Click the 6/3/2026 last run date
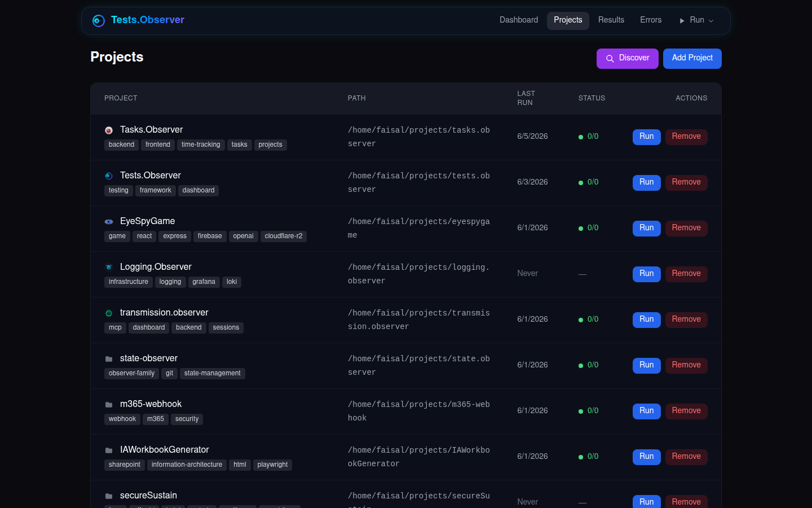Image resolution: width=812 pixels, height=508 pixels. 532,182
